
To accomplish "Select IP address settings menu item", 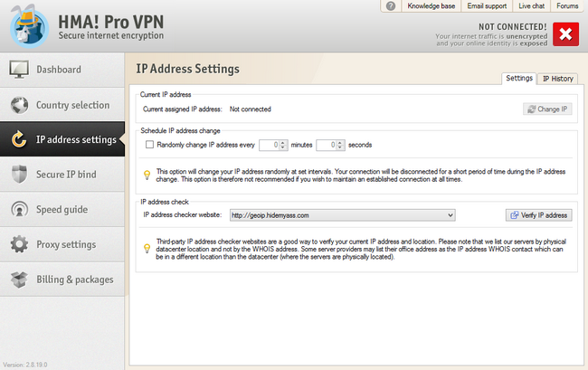I will pos(62,139).
